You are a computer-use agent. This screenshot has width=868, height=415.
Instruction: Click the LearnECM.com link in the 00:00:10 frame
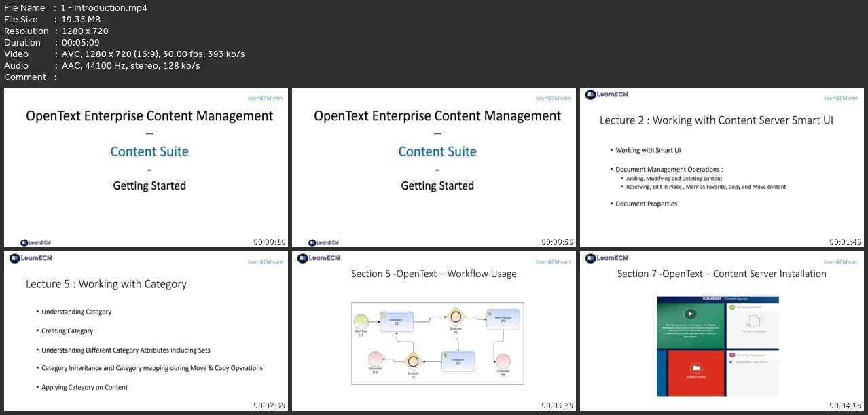click(266, 98)
